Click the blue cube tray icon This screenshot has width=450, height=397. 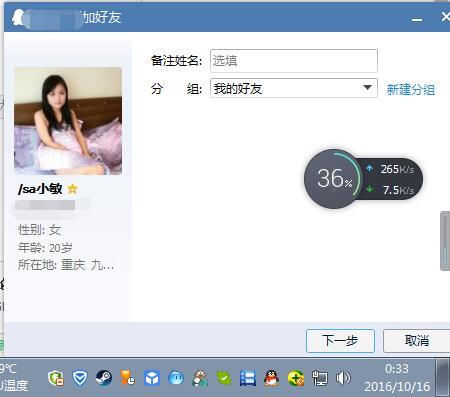pos(152,378)
